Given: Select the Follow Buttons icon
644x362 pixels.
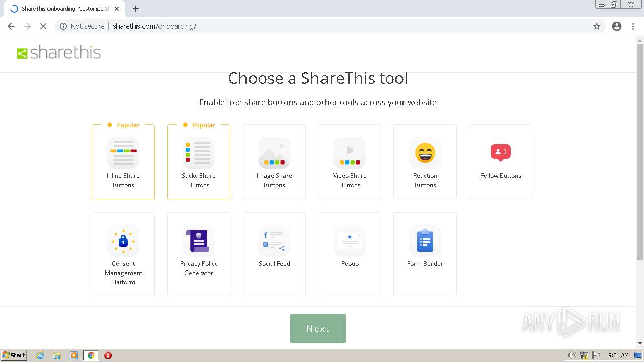Looking at the screenshot, I should click(501, 153).
